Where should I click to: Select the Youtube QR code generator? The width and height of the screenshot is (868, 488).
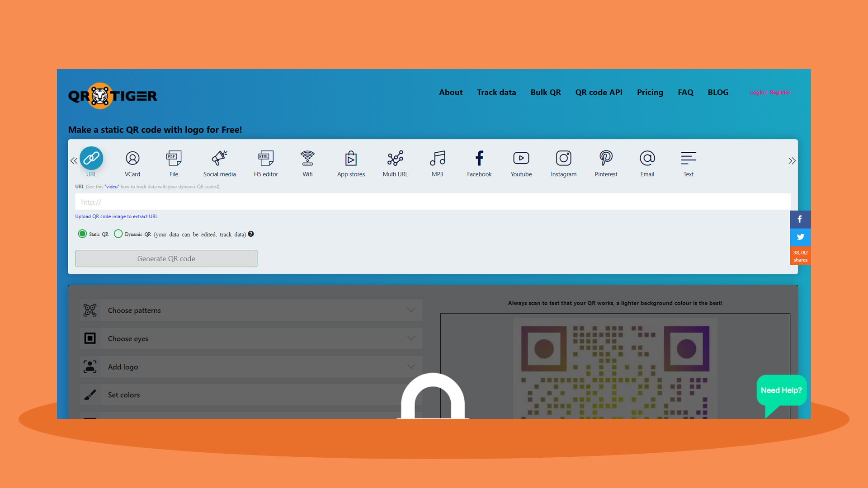coord(521,163)
